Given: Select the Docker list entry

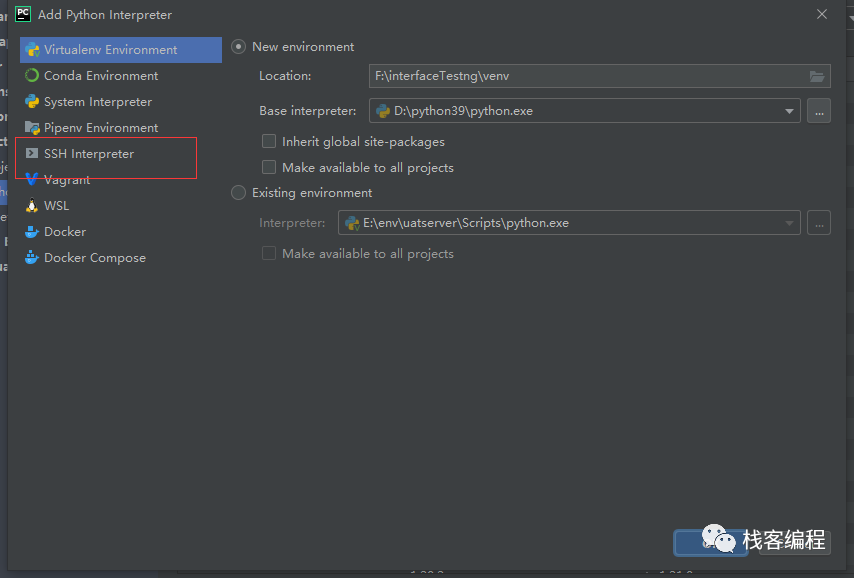Looking at the screenshot, I should pos(120,232).
